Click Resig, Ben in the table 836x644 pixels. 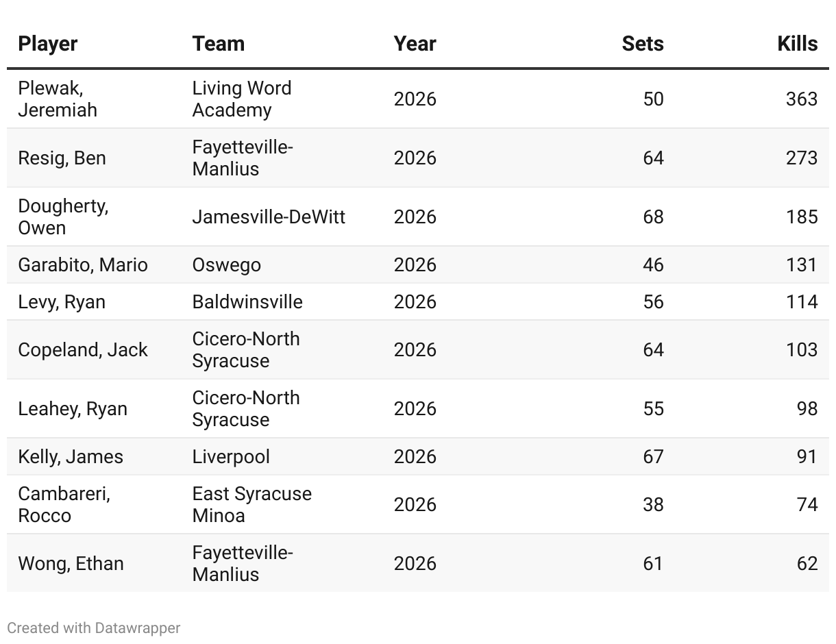(62, 158)
